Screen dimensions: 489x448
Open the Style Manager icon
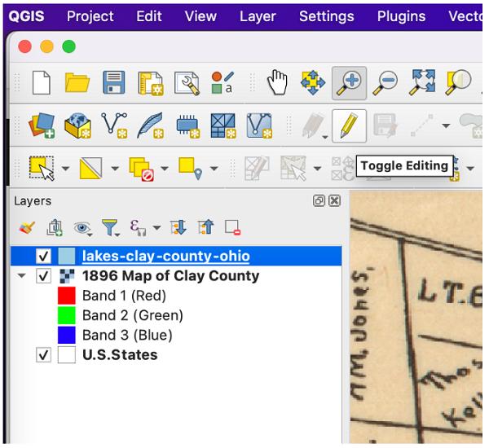(x=222, y=83)
